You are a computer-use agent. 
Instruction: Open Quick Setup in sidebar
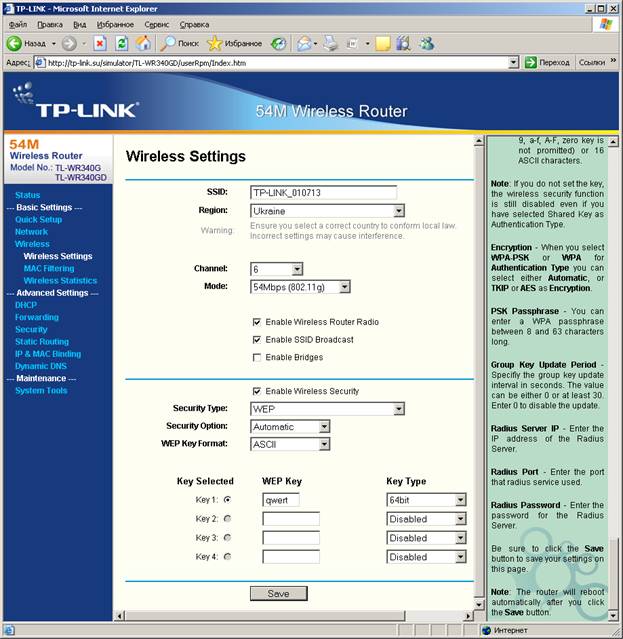click(39, 220)
